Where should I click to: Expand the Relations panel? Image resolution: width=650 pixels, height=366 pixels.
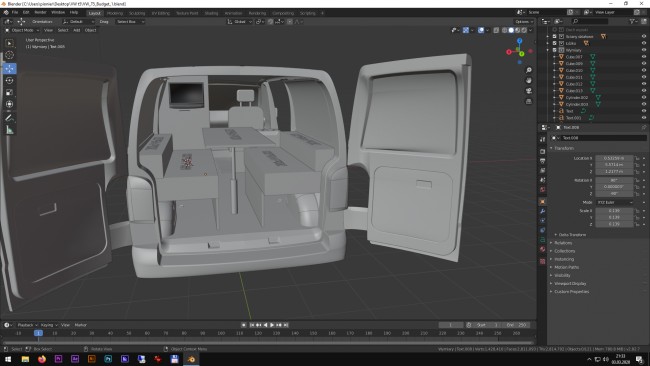click(x=563, y=243)
